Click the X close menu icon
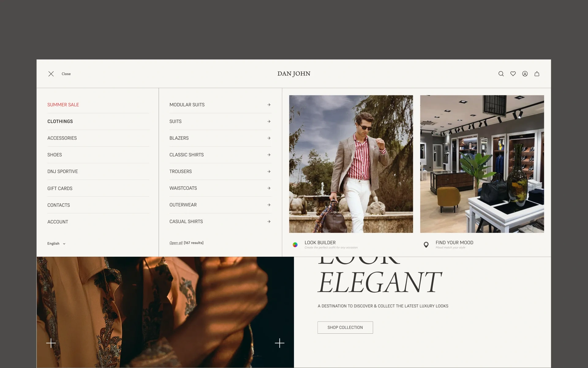 (51, 74)
